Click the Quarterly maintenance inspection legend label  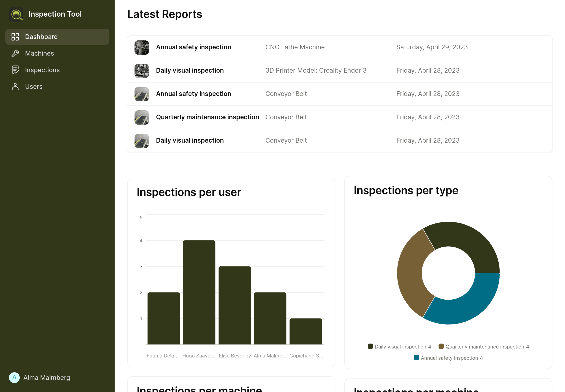point(485,347)
